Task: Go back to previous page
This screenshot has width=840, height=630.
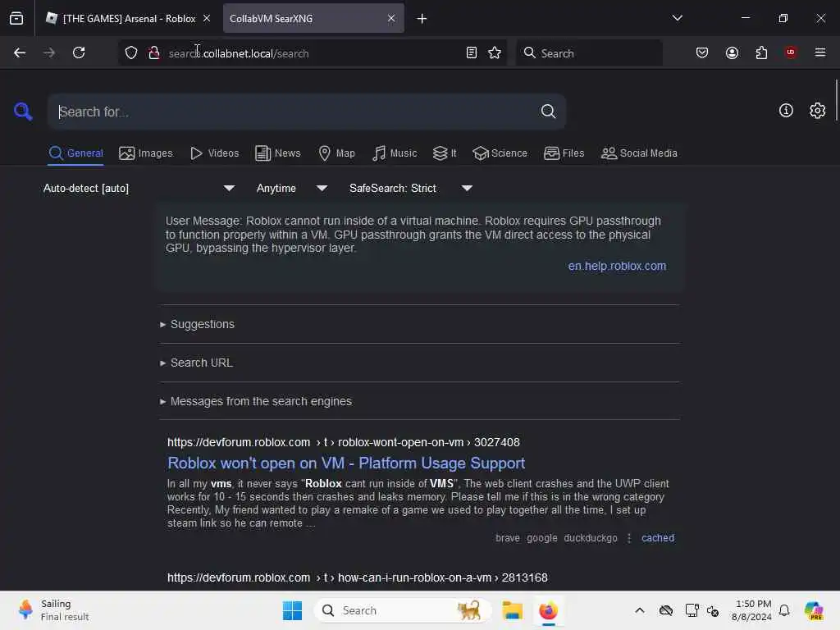Action: [x=20, y=52]
